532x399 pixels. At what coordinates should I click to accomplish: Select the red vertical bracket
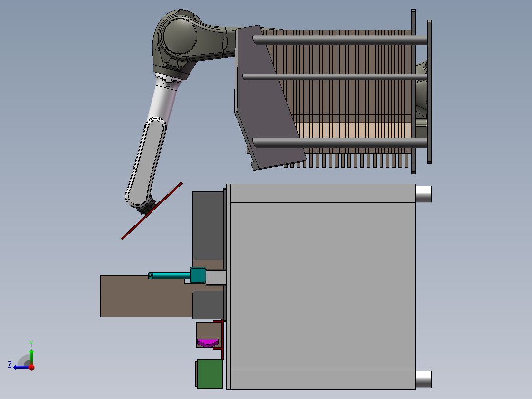(222, 340)
